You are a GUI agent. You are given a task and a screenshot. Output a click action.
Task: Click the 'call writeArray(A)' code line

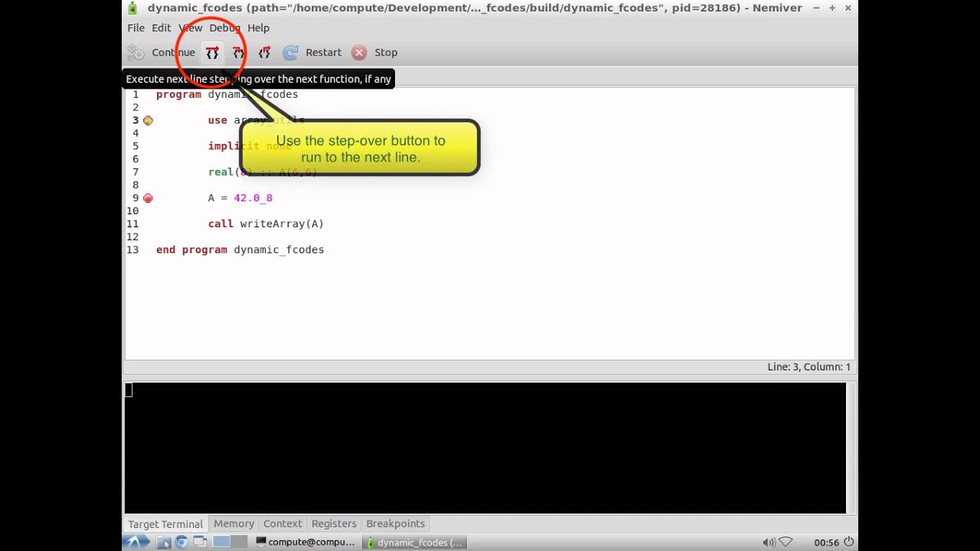(x=266, y=224)
